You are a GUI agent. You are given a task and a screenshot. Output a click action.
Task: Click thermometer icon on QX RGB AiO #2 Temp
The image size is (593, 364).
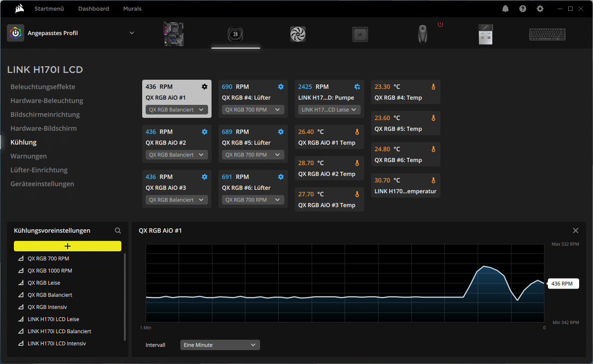(x=357, y=163)
